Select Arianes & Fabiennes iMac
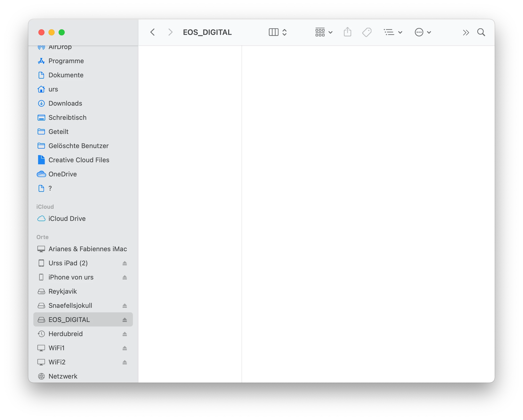Screen dimensions: 523x420 click(87, 249)
